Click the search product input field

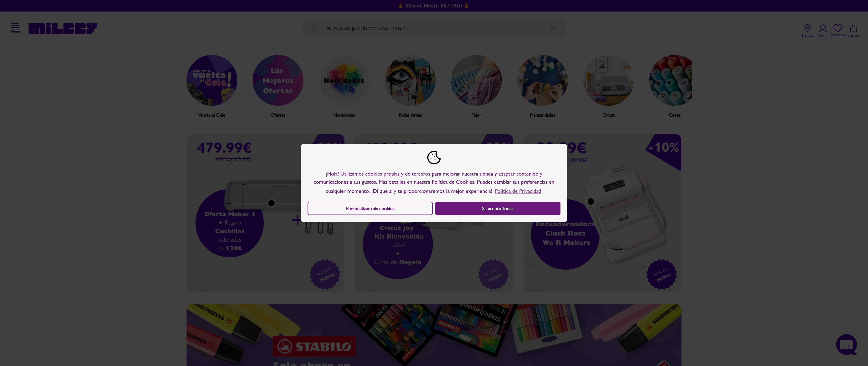(434, 28)
